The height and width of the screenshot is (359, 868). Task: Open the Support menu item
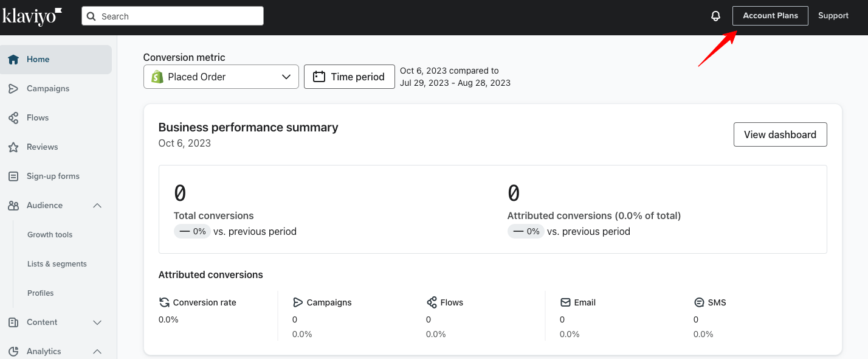point(833,15)
